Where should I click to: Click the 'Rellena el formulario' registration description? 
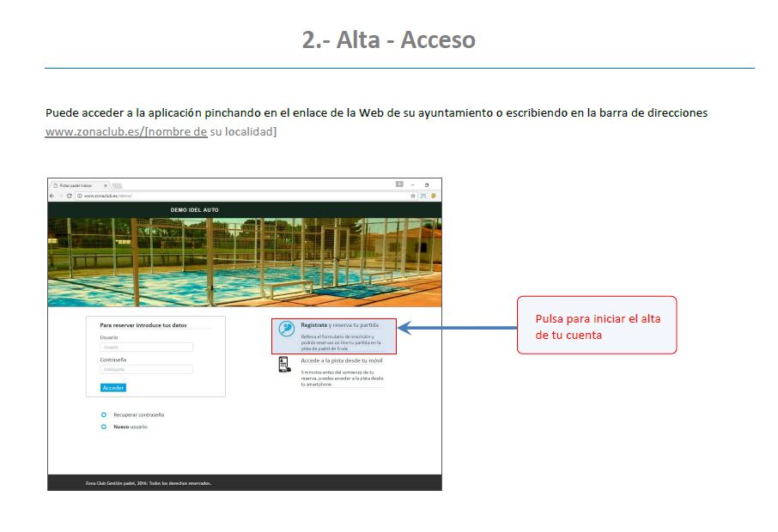click(x=341, y=342)
